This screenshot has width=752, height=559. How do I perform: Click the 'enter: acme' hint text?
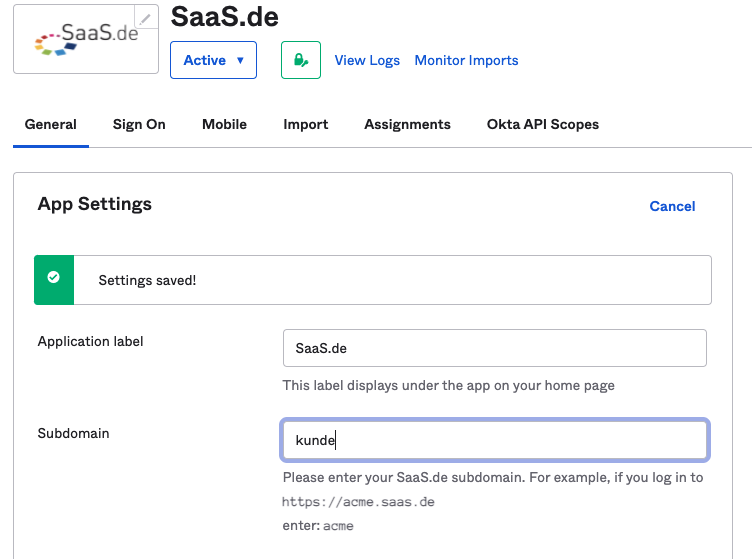(x=318, y=525)
